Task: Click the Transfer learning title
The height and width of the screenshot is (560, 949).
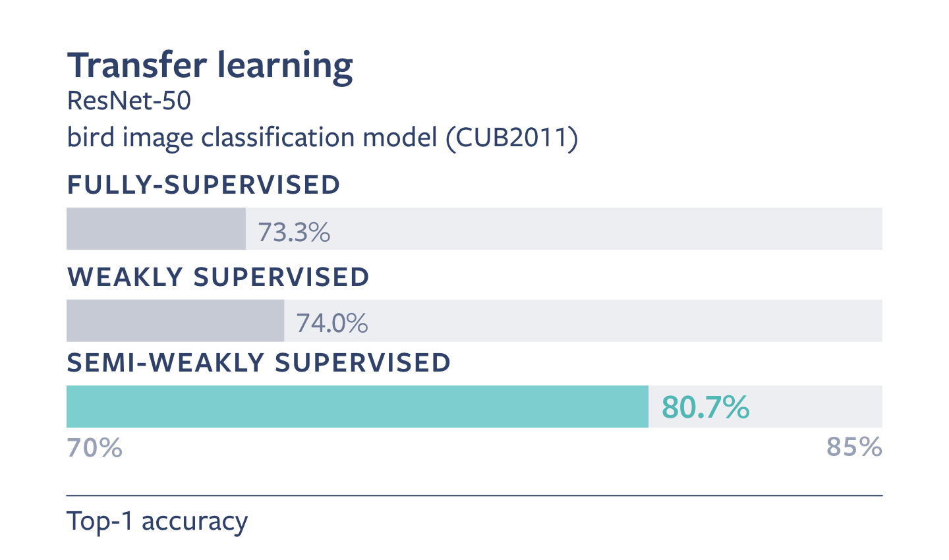Action: point(210,66)
